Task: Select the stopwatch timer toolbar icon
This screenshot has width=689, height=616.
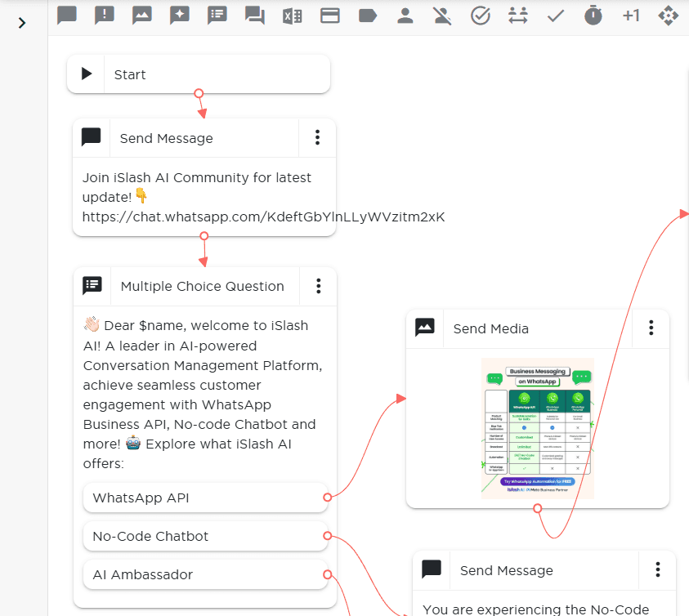Action: point(593,16)
